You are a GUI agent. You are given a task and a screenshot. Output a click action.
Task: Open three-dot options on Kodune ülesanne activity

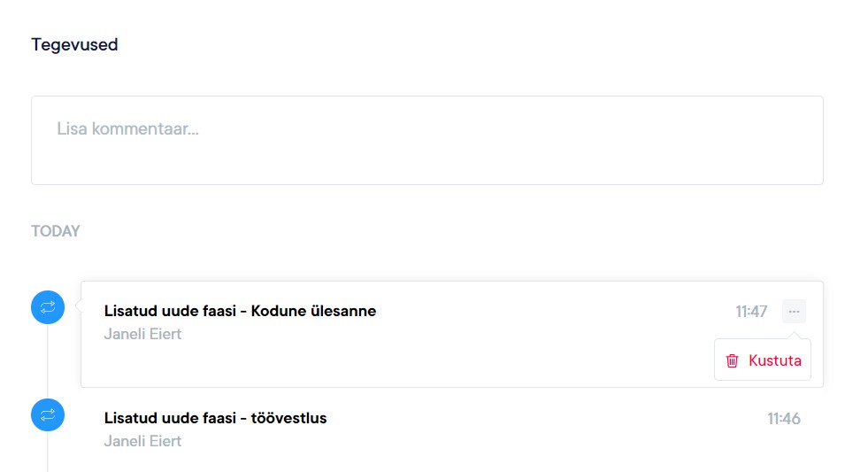(794, 312)
